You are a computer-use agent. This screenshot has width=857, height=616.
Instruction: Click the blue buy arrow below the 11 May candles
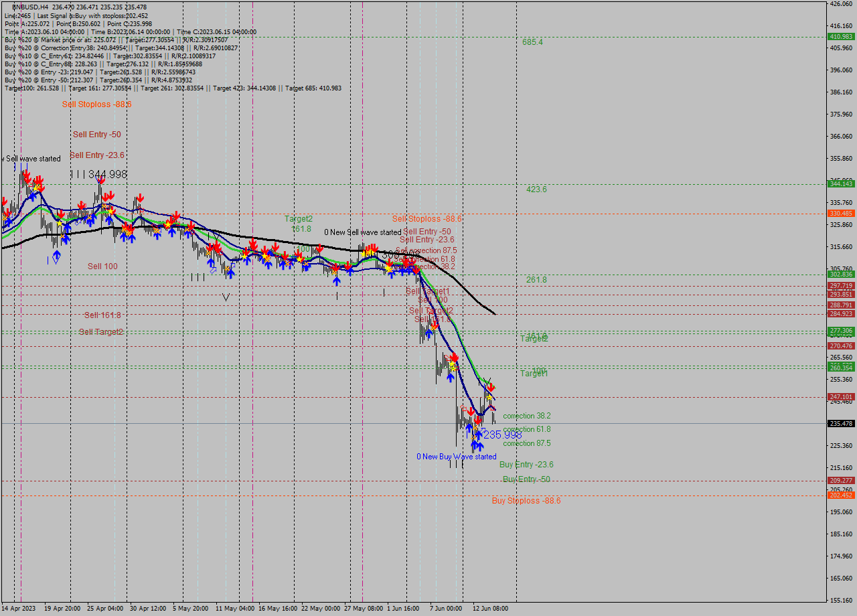tap(230, 273)
